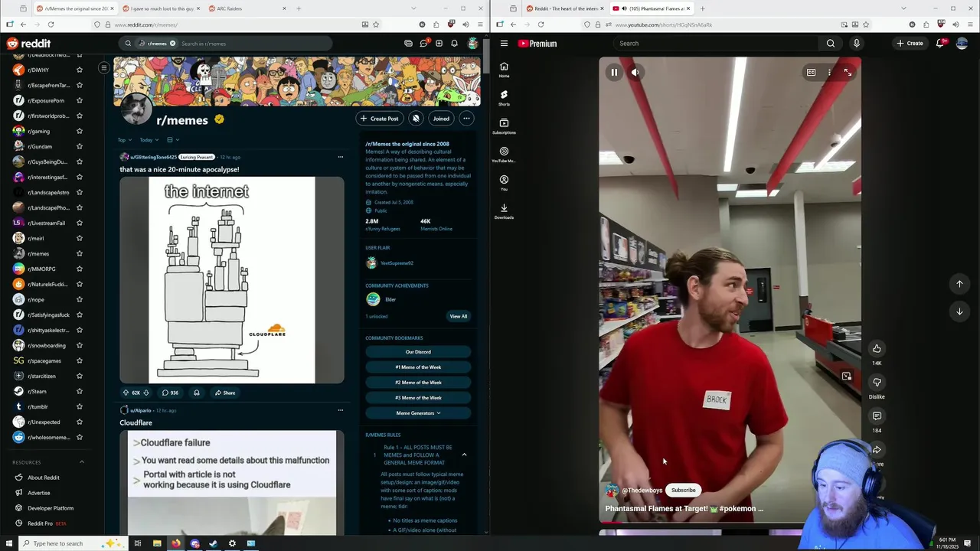This screenshot has height=551, width=980.
Task: Like the YouTube Short
Action: click(877, 349)
